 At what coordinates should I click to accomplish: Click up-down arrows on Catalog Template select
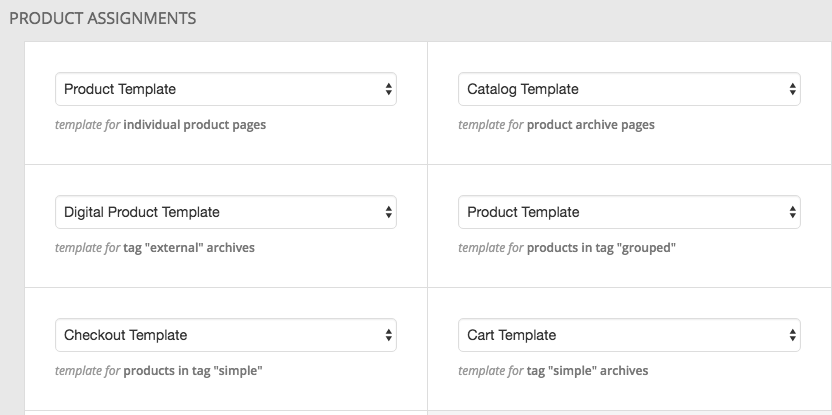click(x=792, y=89)
